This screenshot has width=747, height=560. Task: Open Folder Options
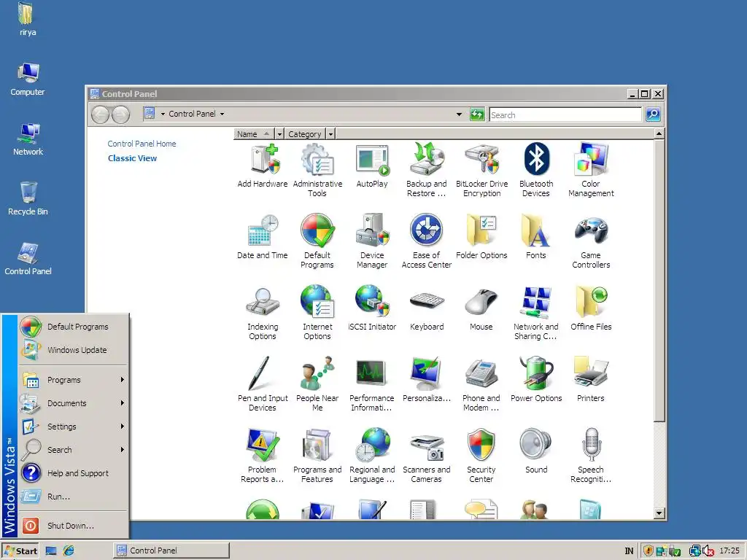point(481,237)
